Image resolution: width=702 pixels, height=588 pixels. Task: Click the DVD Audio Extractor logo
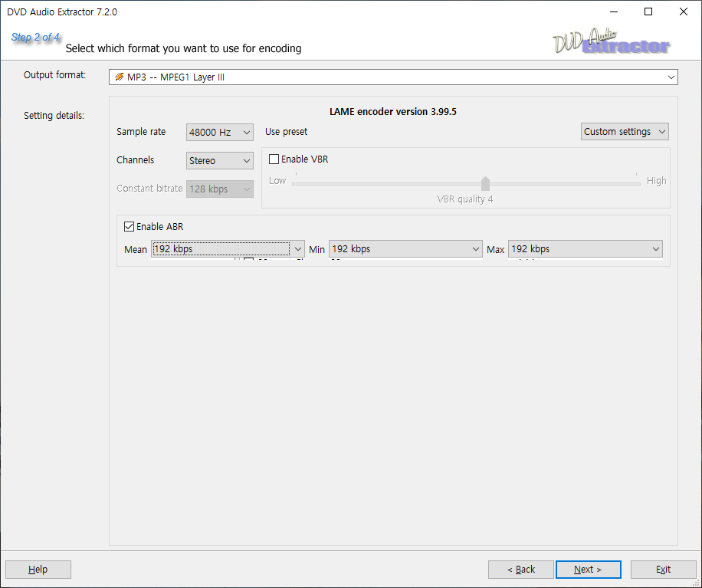[612, 41]
